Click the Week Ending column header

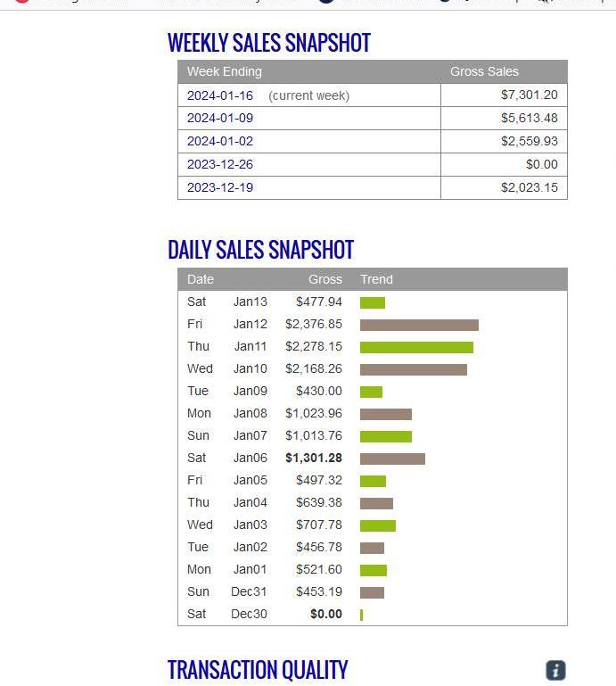pyautogui.click(x=224, y=71)
